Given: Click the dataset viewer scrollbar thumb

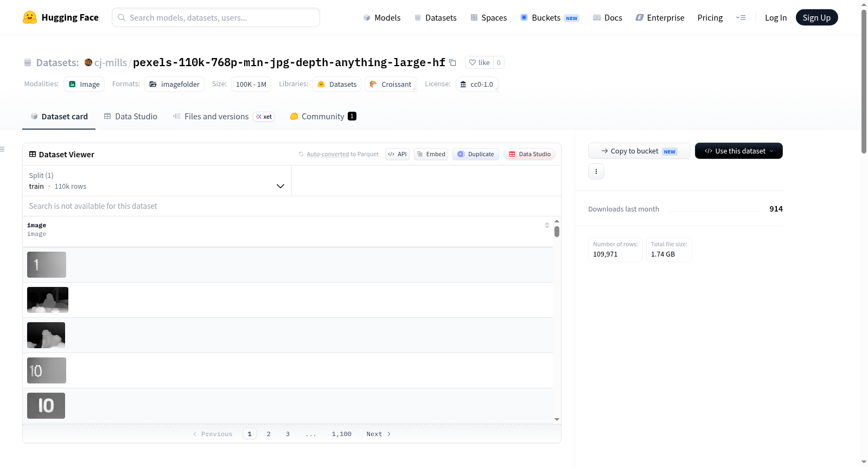Looking at the screenshot, I should [x=557, y=232].
